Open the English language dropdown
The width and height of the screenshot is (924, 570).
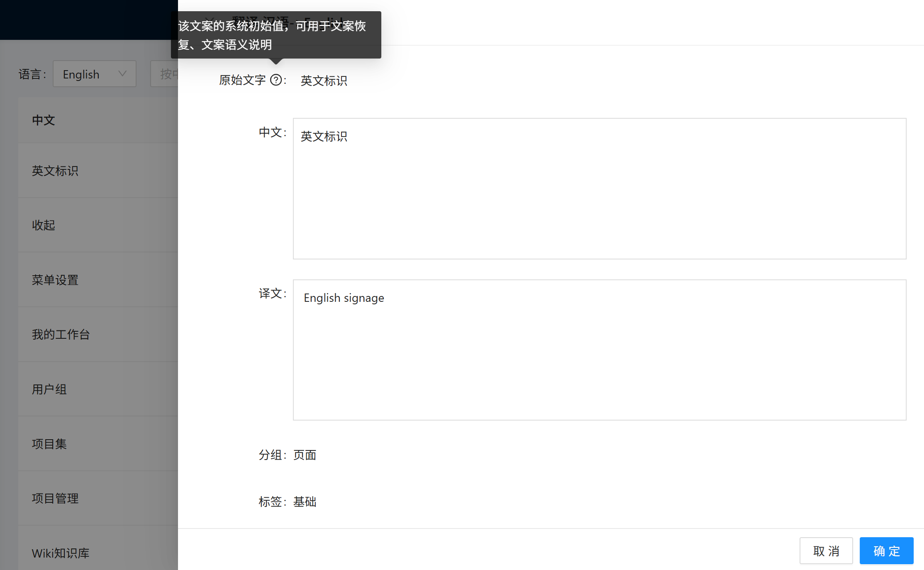tap(94, 74)
